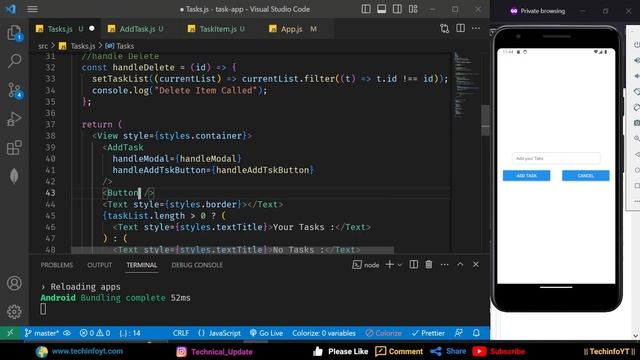Open the VS Code hamburger menu

click(x=32, y=9)
